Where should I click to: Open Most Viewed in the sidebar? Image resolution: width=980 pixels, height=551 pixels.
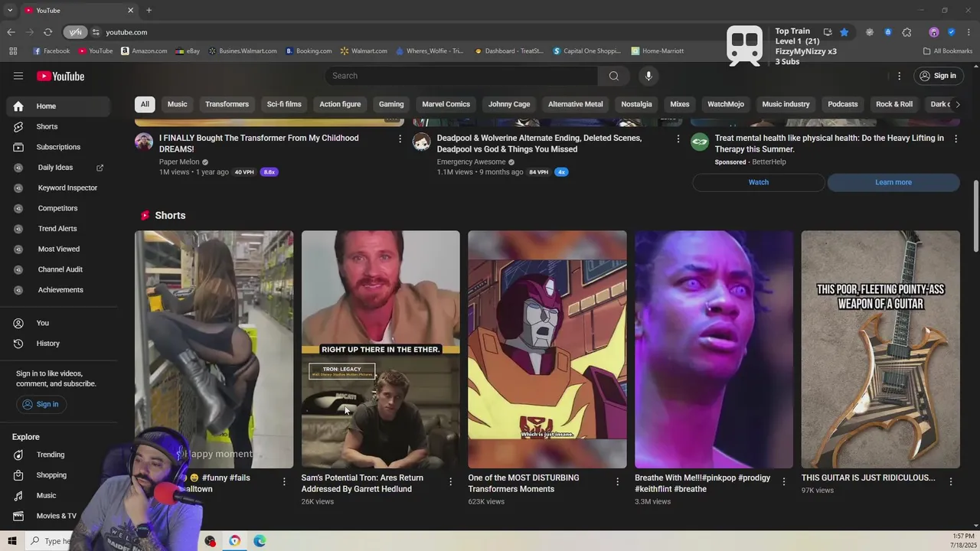pos(58,249)
